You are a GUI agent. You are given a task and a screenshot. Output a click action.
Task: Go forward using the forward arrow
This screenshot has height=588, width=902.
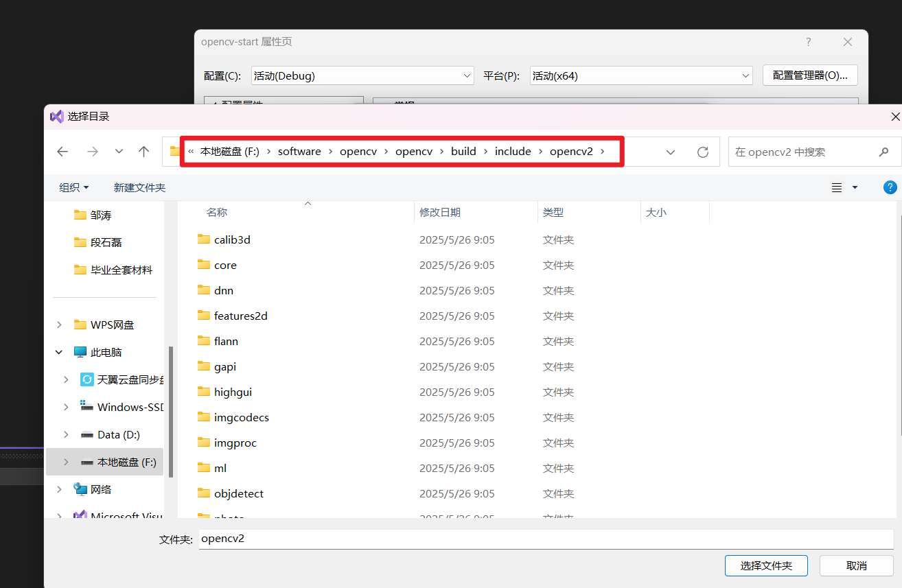point(93,152)
